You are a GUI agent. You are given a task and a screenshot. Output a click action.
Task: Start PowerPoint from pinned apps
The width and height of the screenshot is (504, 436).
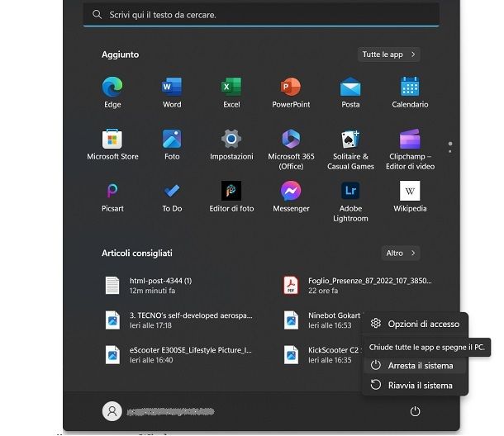(x=291, y=92)
